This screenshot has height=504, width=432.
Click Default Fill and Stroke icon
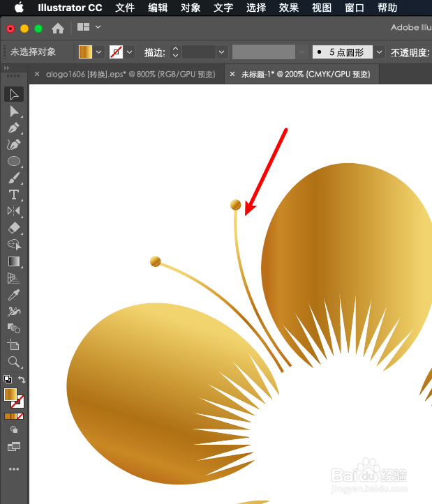[8, 379]
